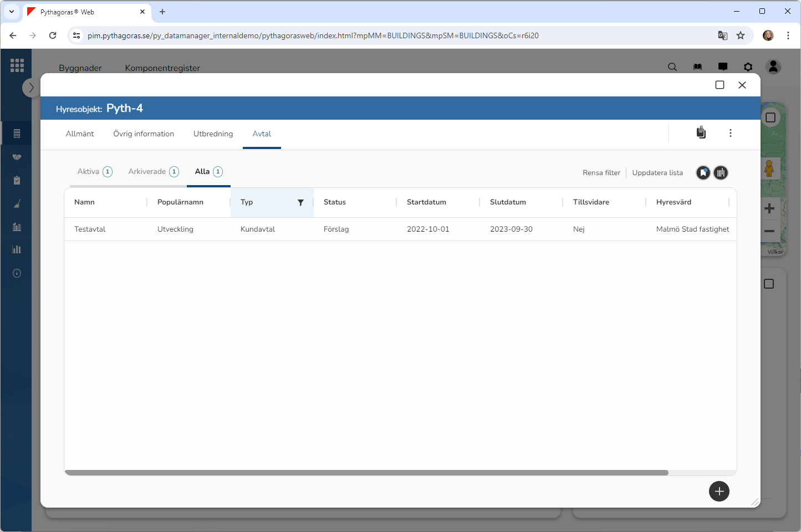Click the bookmark saved filters icon
This screenshot has height=532, width=801.
tap(703, 173)
